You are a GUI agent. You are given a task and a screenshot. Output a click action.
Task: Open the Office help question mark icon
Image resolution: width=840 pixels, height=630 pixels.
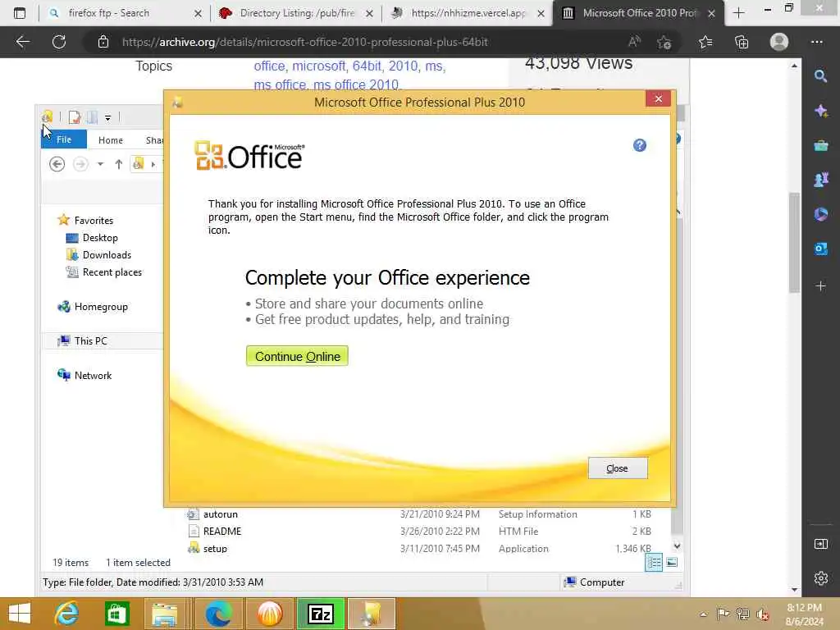tap(639, 145)
